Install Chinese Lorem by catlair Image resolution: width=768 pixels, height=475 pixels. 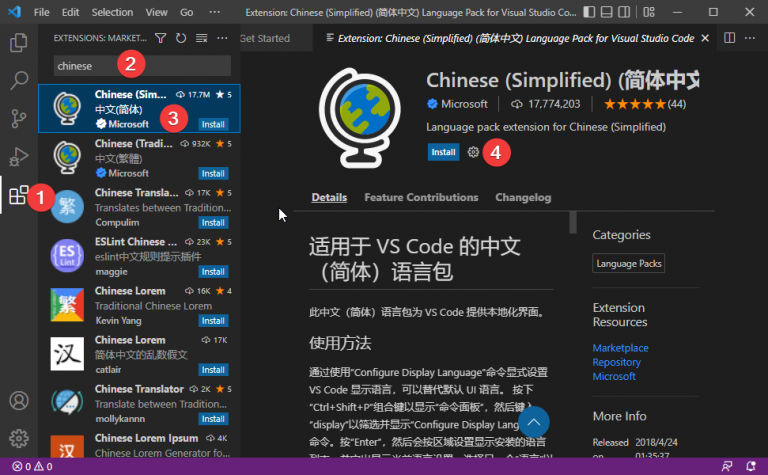point(213,369)
